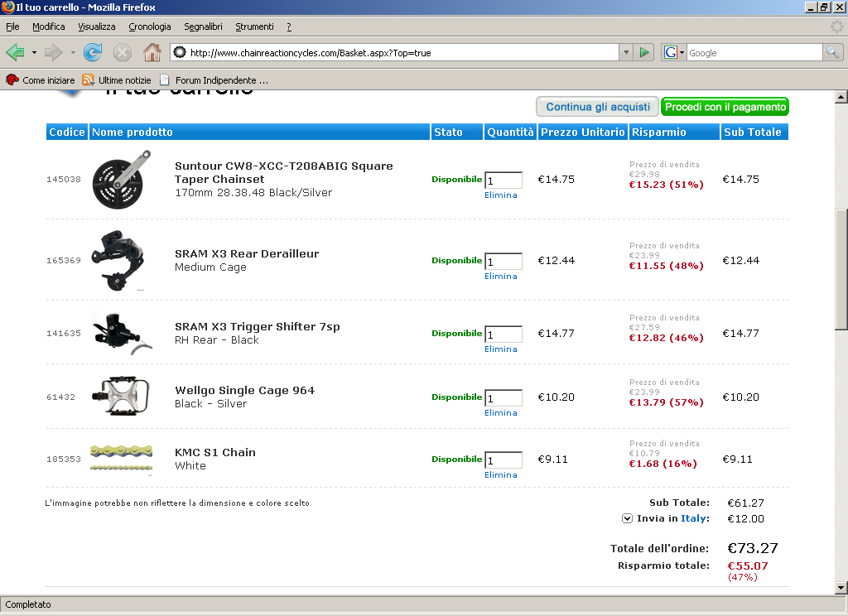Click the Codice column header
Viewport: 848px width, 616px height.
(66, 132)
